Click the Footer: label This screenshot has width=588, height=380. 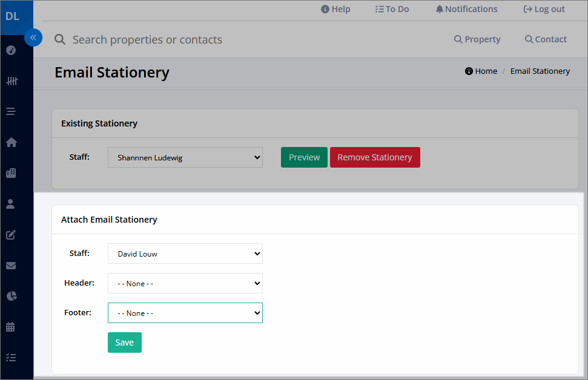[78, 313]
